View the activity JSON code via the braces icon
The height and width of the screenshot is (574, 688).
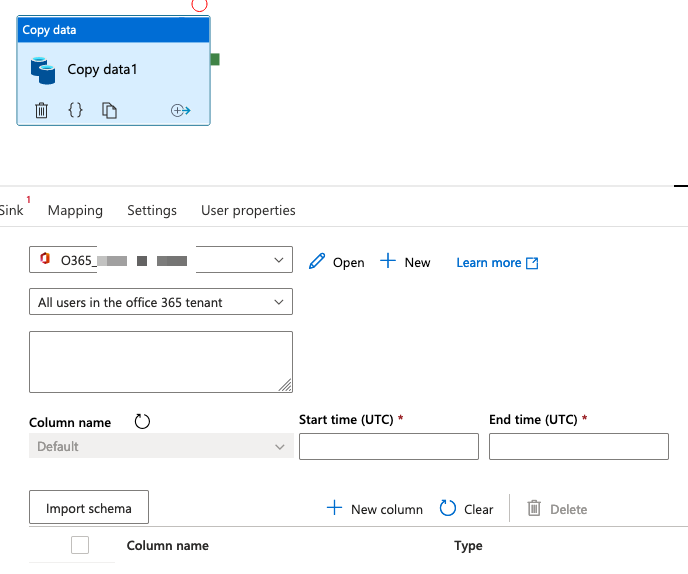pos(75,110)
